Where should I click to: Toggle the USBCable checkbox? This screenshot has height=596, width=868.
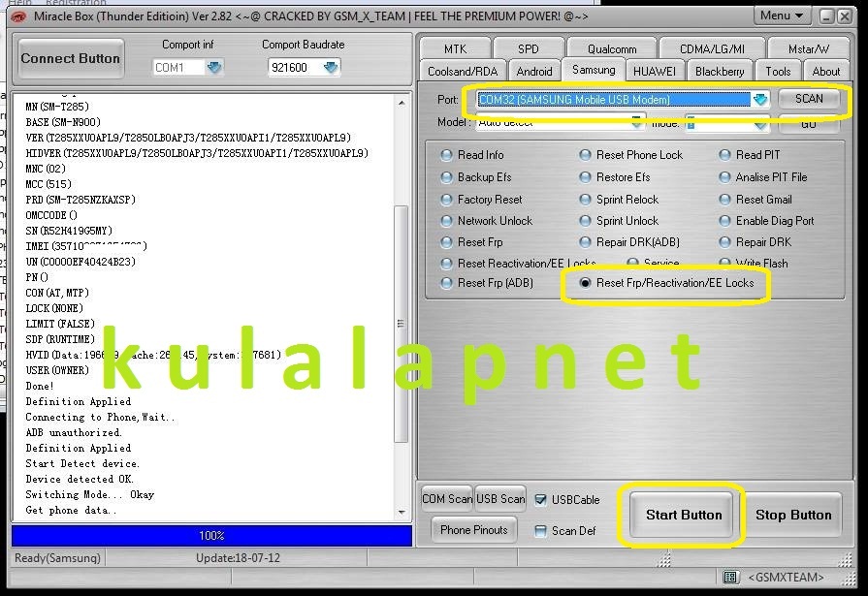point(541,500)
